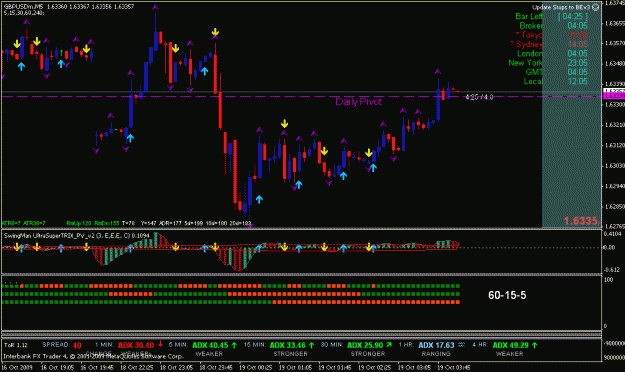This screenshot has height=372, width=625.
Task: Click the RANGING status under 1 HR ADX
Action: (x=436, y=354)
